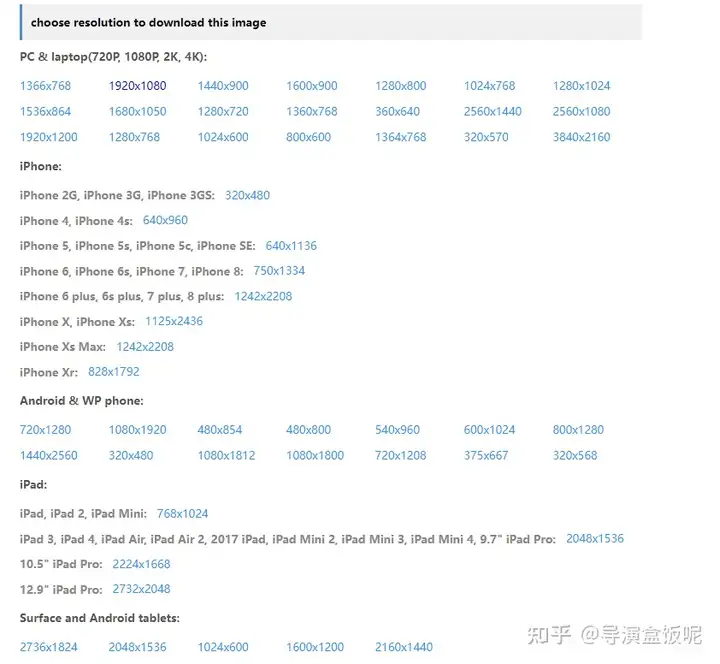Open 2048x1536 in the iPad 3, iPad 4 row
Image resolution: width=720 pixels, height=664 pixels.
pyautogui.click(x=595, y=539)
